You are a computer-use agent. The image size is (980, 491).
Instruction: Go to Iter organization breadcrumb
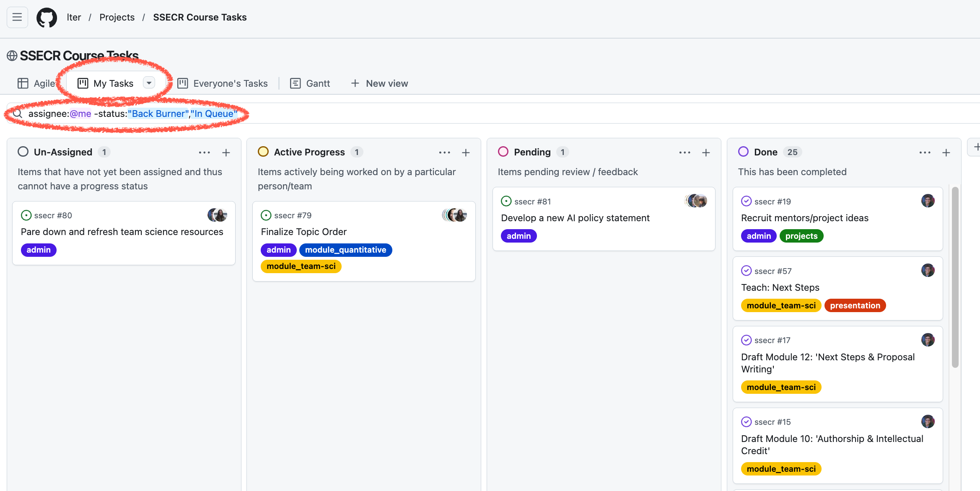74,17
